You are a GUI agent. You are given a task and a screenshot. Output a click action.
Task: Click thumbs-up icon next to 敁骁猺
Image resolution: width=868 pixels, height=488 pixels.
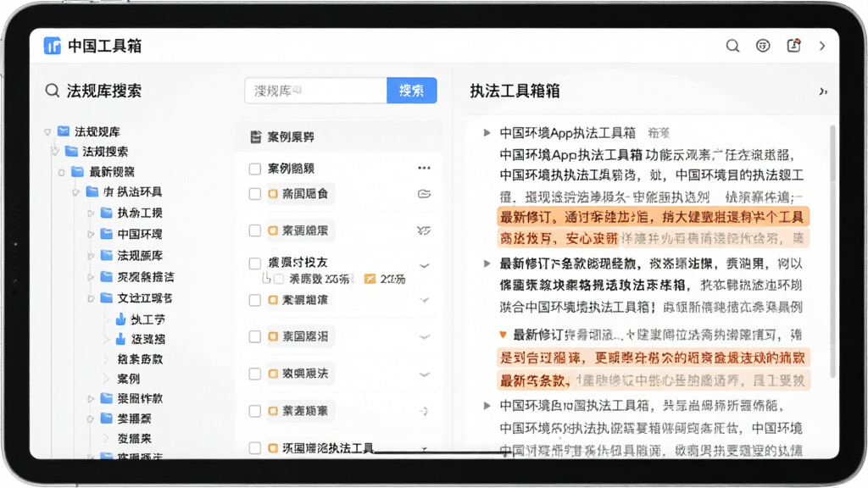[x=120, y=339]
